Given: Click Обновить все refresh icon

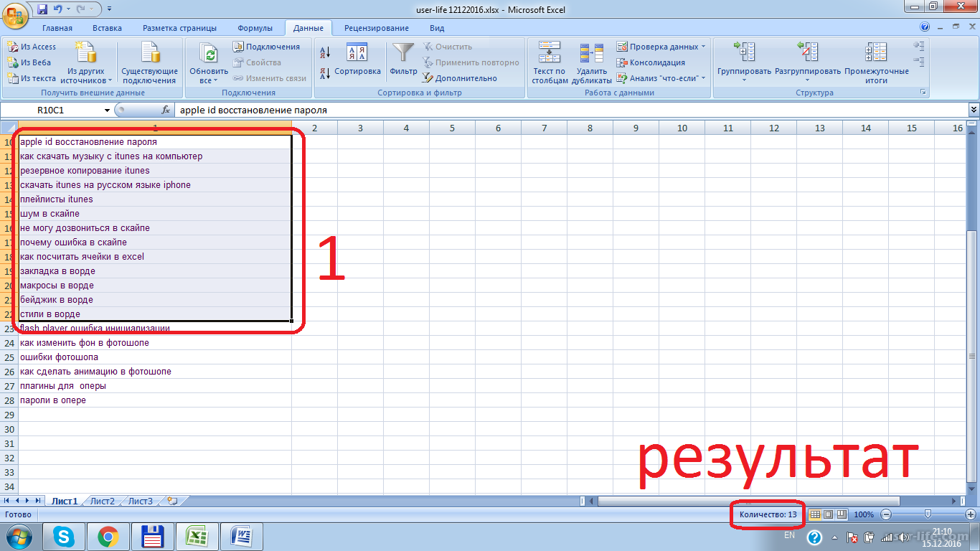Looking at the screenshot, I should pos(209,53).
